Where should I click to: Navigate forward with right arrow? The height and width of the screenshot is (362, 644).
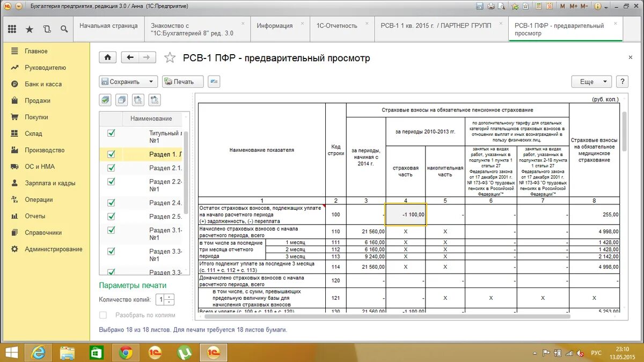[x=147, y=57]
